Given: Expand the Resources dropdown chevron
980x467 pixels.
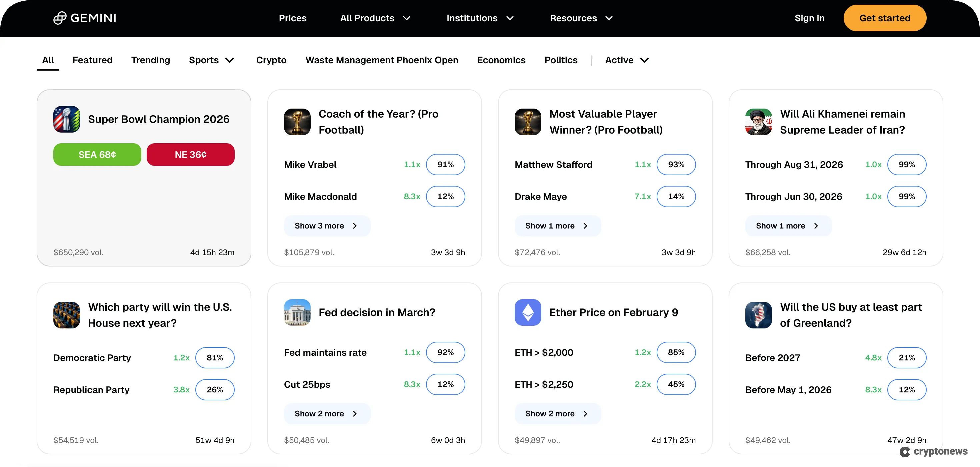Looking at the screenshot, I should tap(609, 18).
